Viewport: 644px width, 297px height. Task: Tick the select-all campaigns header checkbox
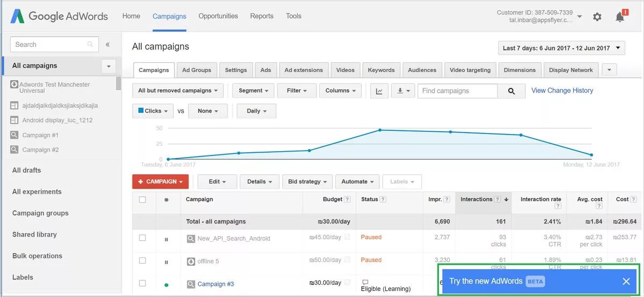(x=142, y=199)
